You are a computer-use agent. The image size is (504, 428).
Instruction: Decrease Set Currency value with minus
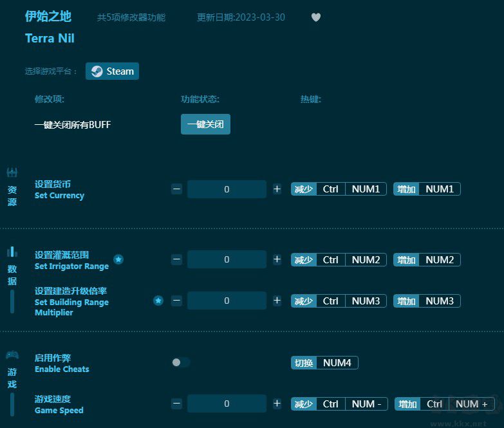pos(176,189)
